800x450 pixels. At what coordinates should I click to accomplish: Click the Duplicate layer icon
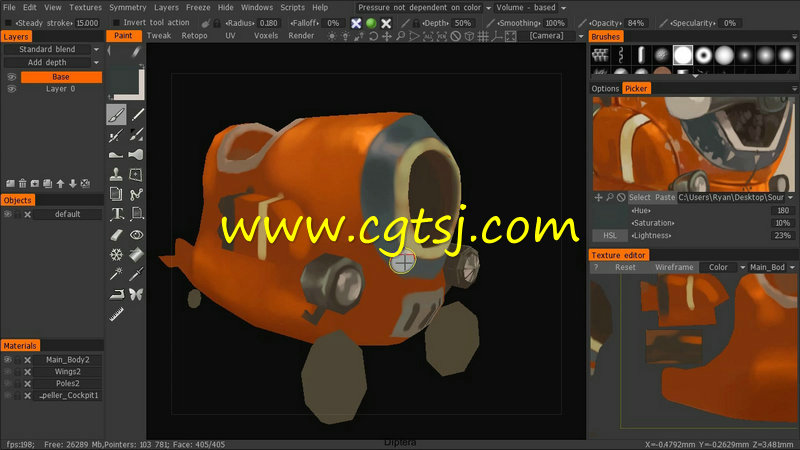pos(47,184)
